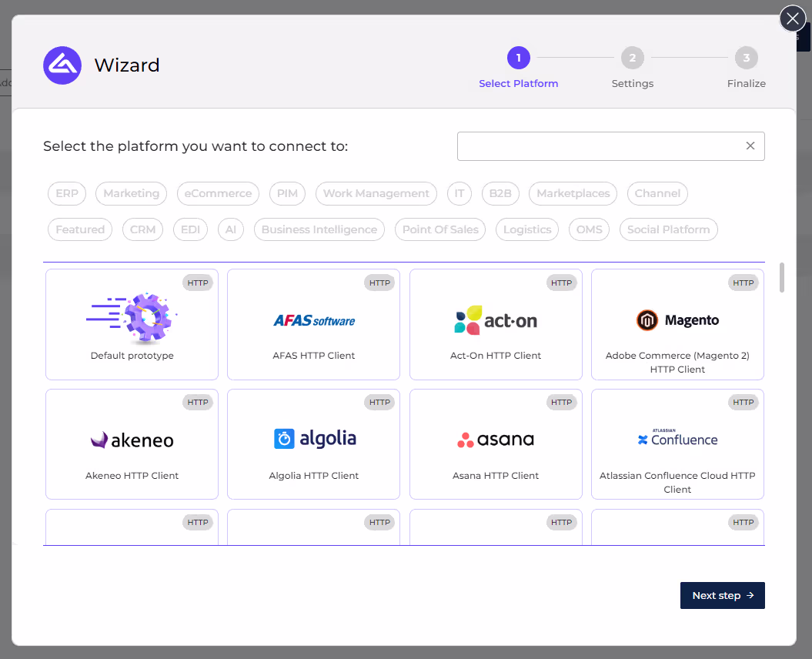Screen dimensions: 812x659
Task: Click the HTTP badge on AFAS card
Action: pos(379,283)
